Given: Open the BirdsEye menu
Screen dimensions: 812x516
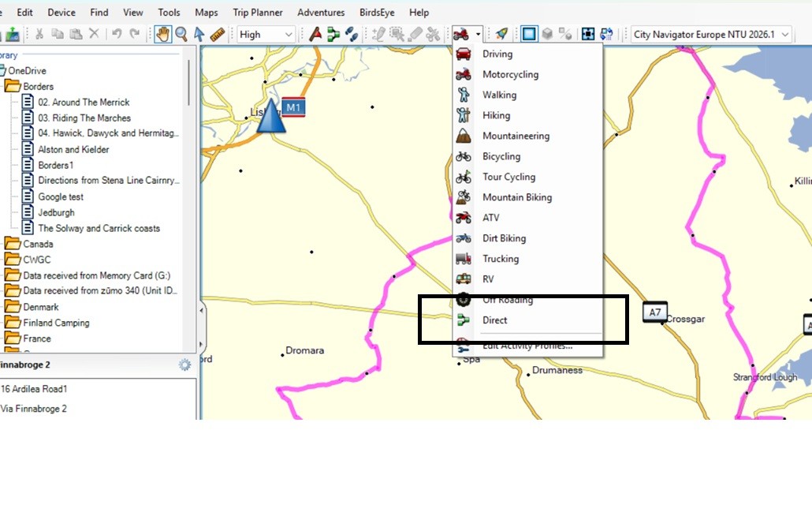Looking at the screenshot, I should (x=377, y=13).
